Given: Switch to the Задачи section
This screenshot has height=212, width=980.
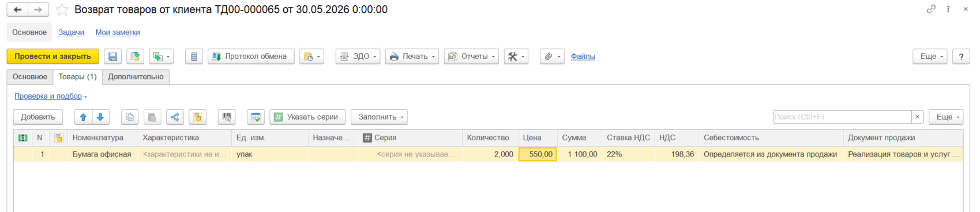Looking at the screenshot, I should coord(71,32).
